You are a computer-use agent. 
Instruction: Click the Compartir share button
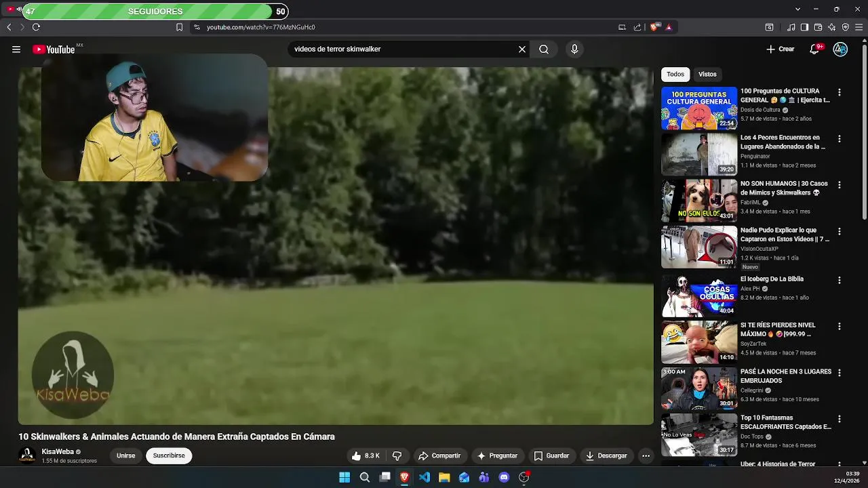pos(439,455)
